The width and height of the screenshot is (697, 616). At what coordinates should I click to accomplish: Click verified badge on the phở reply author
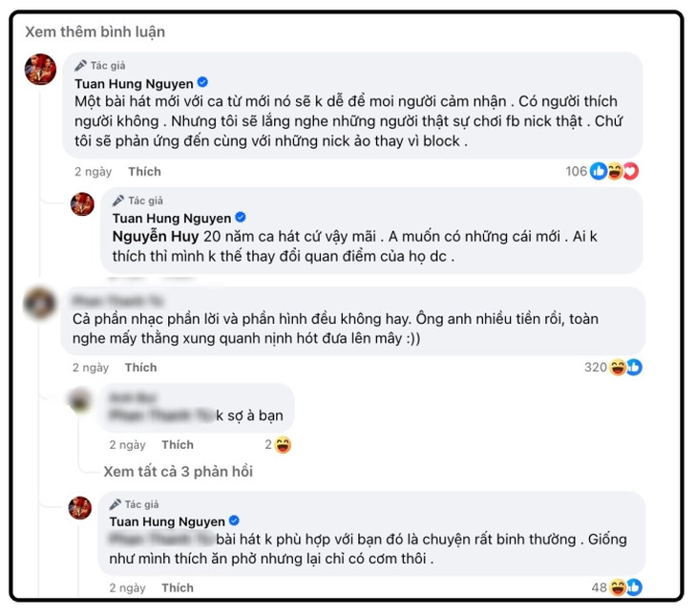click(234, 520)
